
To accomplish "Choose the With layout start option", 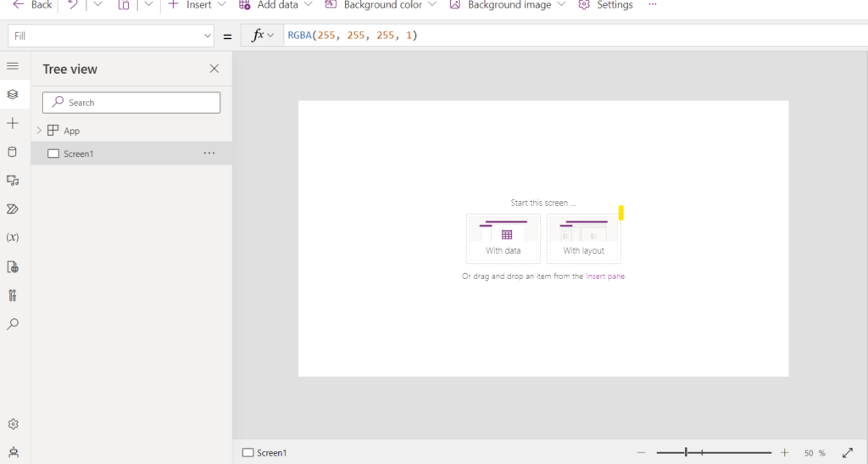I will pos(583,238).
